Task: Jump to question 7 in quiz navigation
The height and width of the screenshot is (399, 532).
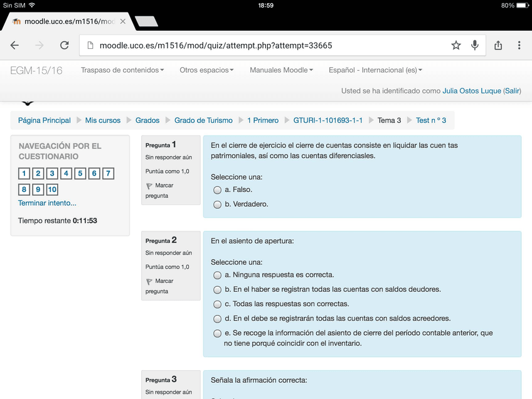Action: 109,173
